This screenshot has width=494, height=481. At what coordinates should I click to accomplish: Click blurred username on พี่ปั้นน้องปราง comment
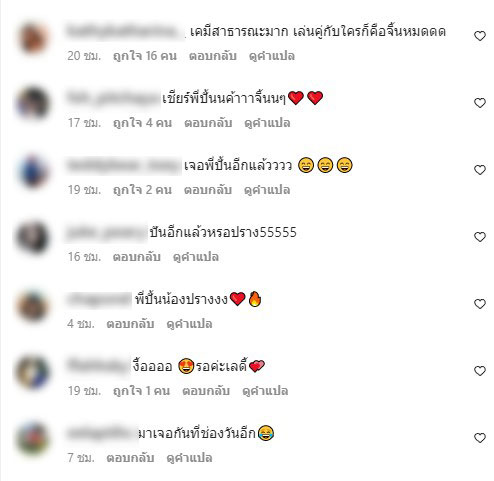pyautogui.click(x=99, y=299)
